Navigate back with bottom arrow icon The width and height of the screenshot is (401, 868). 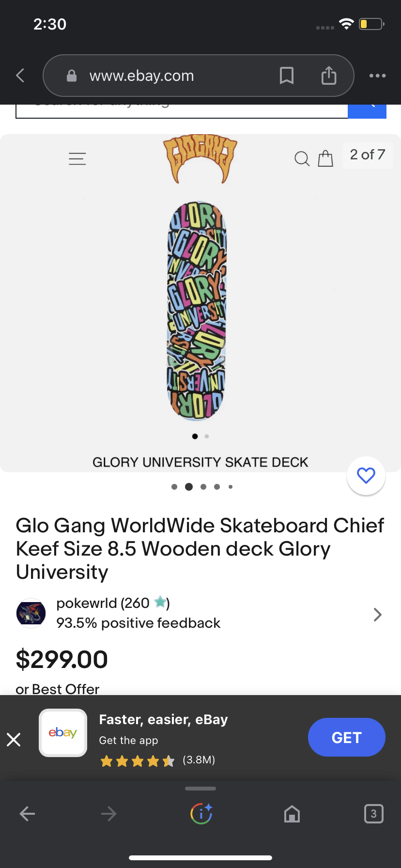click(x=27, y=814)
